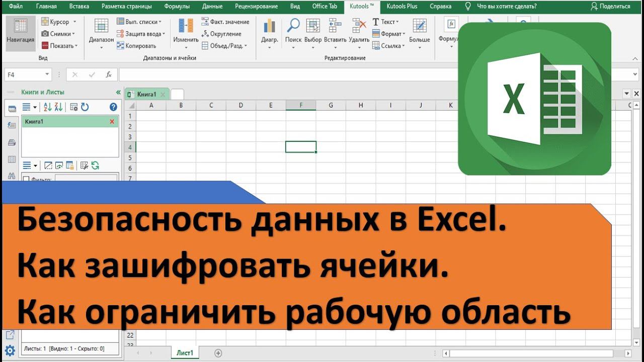Select row 2 header
Image resolution: width=644 pixels, height=362 pixels.
130,126
